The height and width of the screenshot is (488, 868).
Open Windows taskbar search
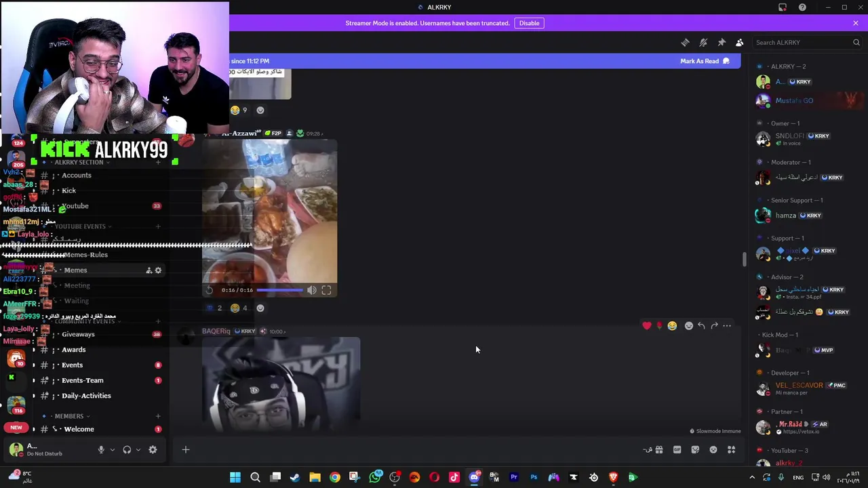[255, 477]
